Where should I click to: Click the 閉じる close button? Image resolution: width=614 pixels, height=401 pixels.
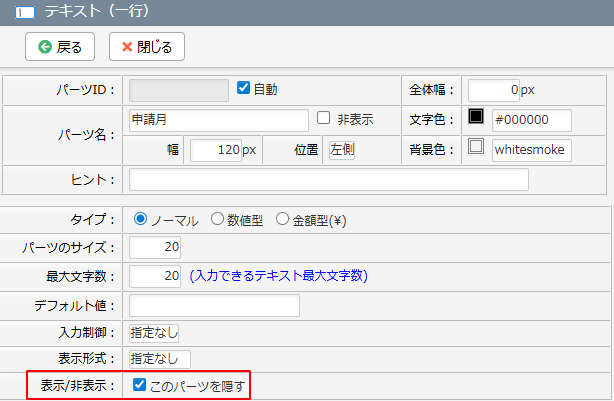pos(147,47)
